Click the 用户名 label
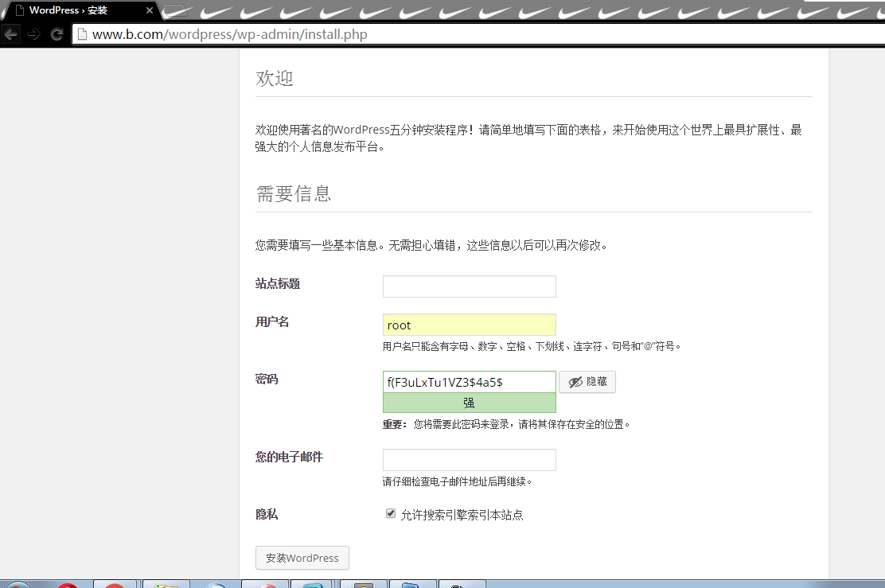 272,321
